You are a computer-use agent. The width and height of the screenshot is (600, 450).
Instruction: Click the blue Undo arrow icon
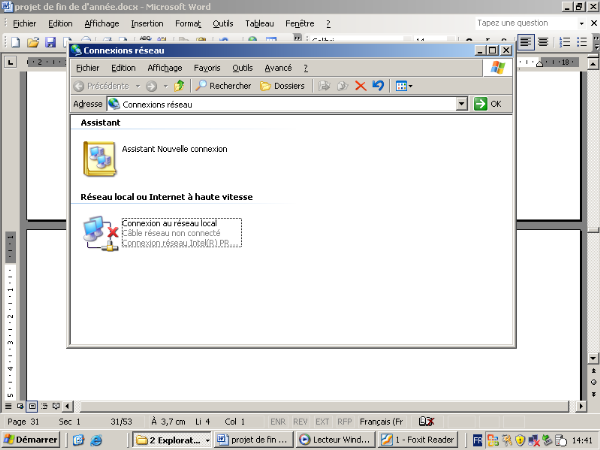click(378, 86)
